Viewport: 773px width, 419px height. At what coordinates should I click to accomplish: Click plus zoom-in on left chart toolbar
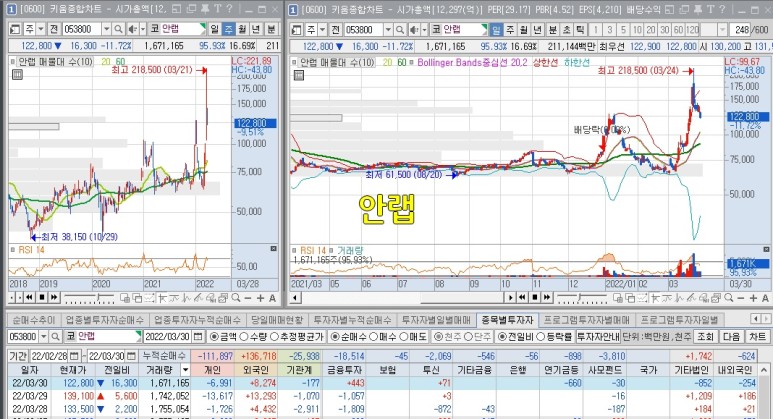point(260,298)
